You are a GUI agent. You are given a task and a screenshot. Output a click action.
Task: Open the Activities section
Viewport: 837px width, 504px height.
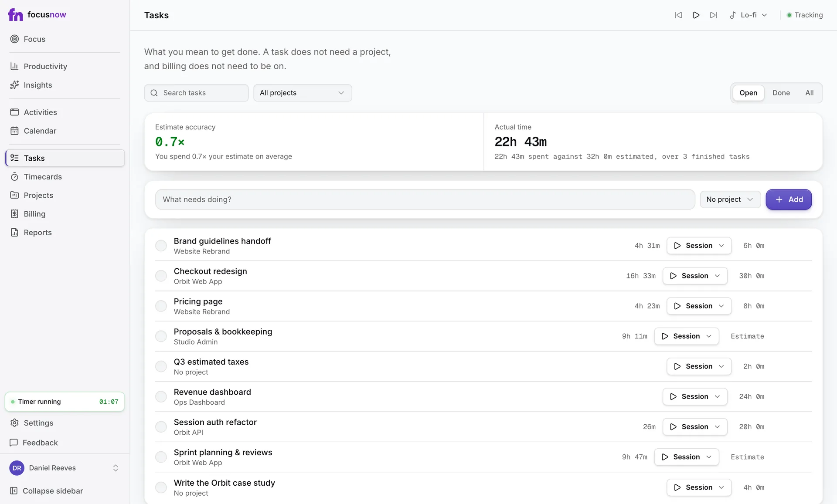pos(65,112)
